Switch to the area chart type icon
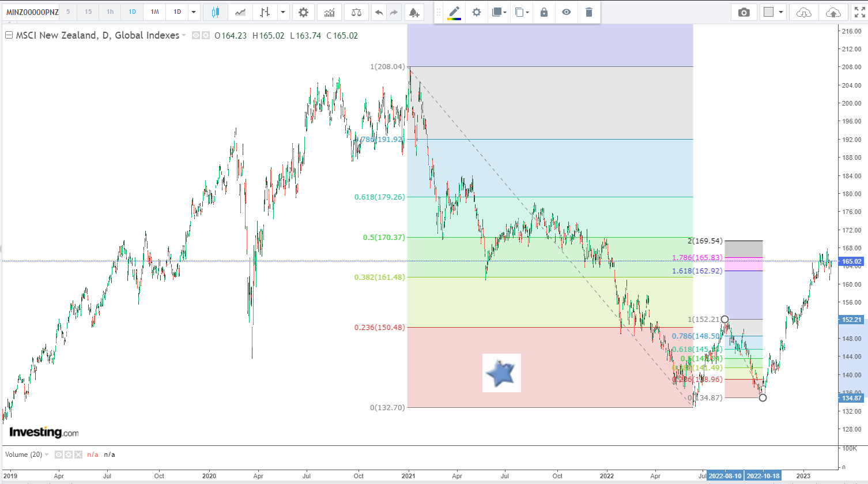The image size is (868, 484). [x=240, y=12]
